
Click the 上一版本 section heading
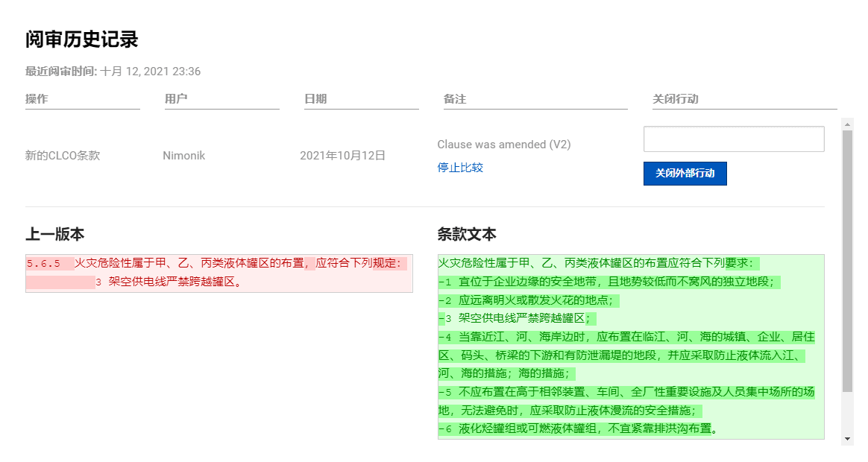[54, 234]
